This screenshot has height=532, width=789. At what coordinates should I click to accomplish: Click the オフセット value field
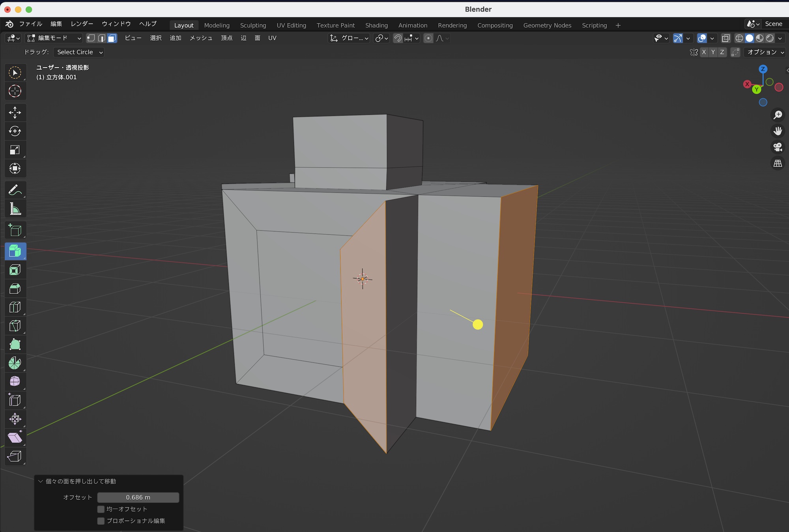[x=138, y=497]
